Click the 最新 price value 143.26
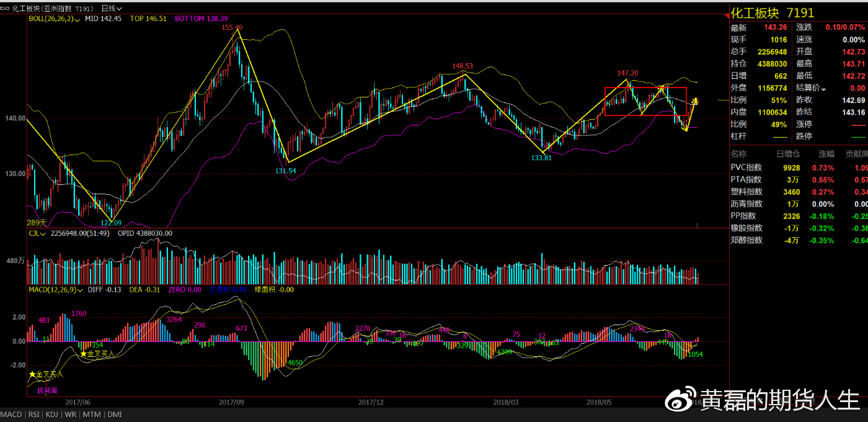 pos(775,27)
